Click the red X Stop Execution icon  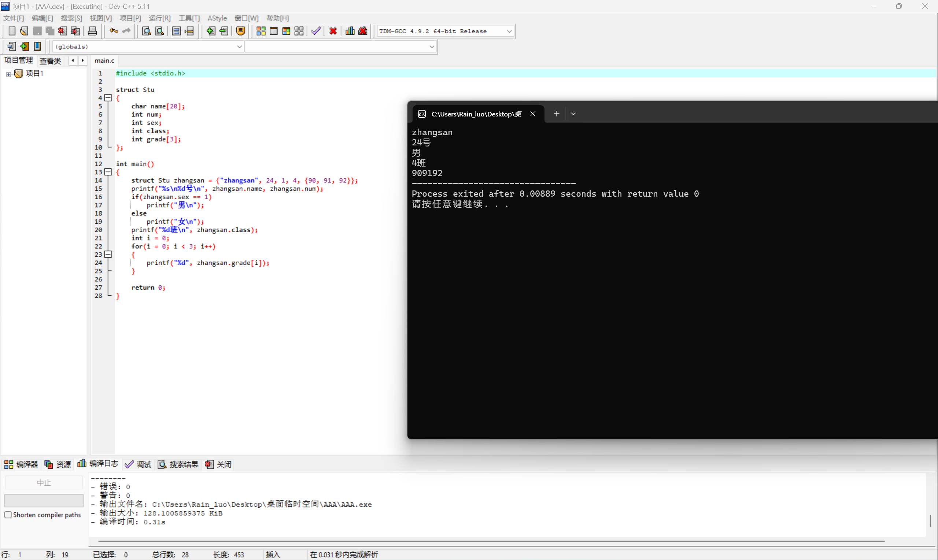pyautogui.click(x=333, y=31)
